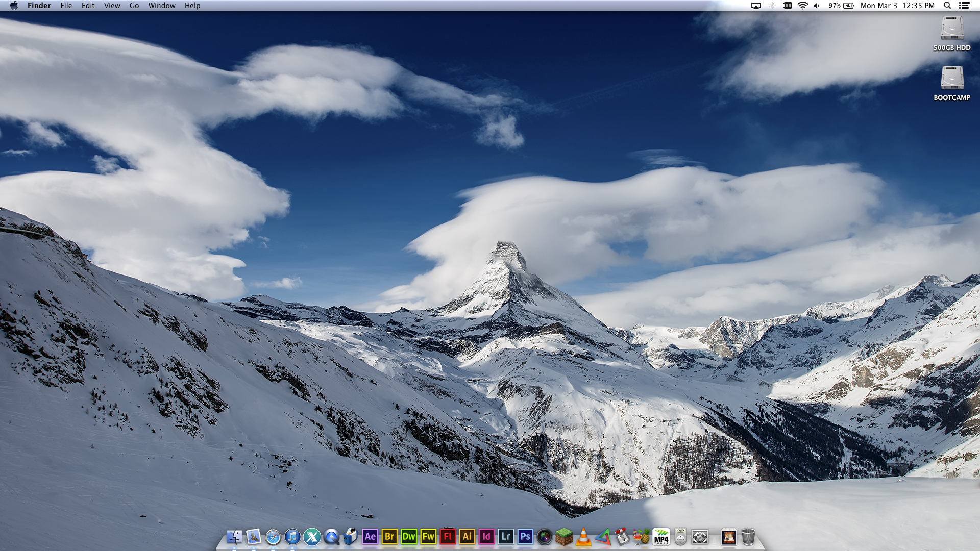Launch Adobe Lightroom (Lr)
This screenshot has height=551, width=980.
point(506,537)
